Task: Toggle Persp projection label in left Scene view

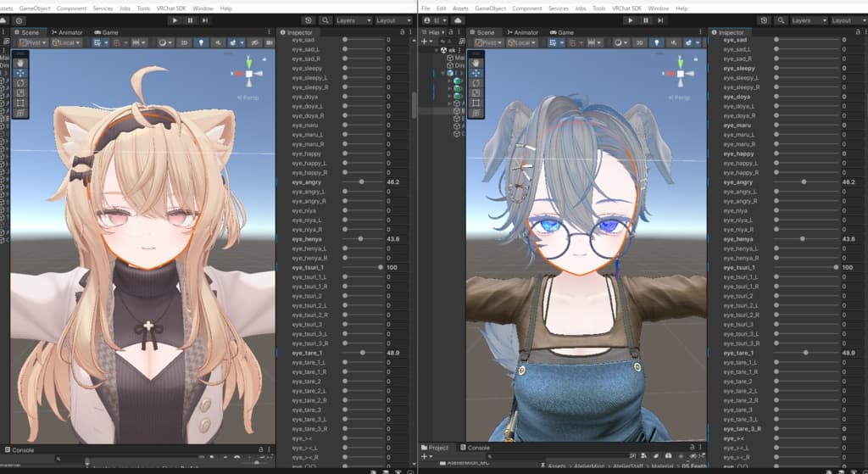Action: [x=248, y=98]
